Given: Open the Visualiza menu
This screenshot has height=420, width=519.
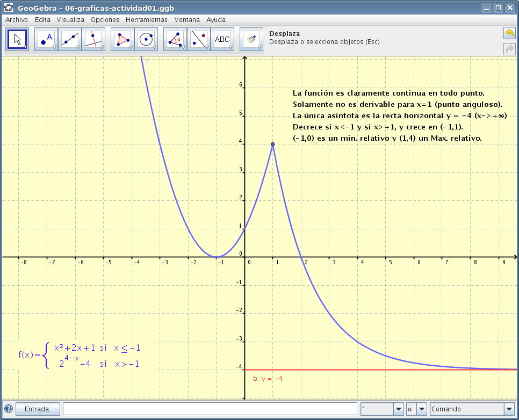Looking at the screenshot, I should (70, 19).
